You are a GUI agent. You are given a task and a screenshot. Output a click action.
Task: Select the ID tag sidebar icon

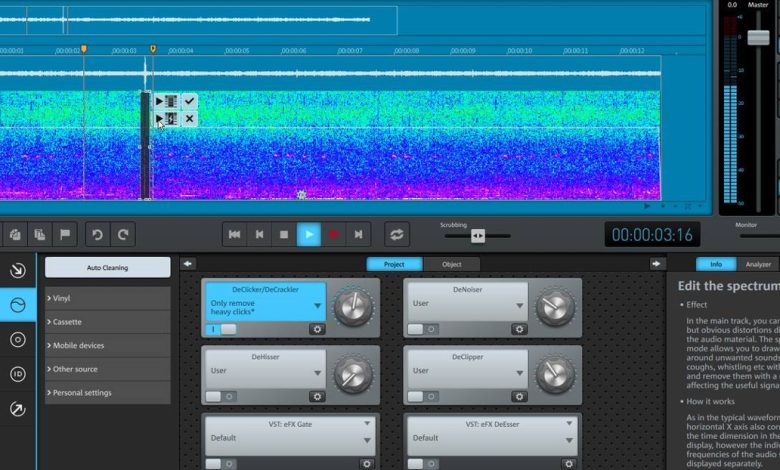[x=17, y=374]
